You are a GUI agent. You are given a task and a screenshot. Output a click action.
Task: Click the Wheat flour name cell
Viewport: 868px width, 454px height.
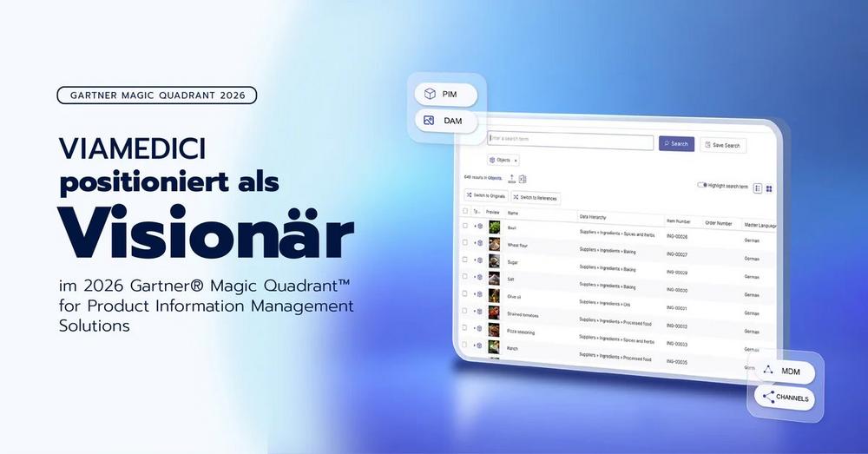point(517,245)
